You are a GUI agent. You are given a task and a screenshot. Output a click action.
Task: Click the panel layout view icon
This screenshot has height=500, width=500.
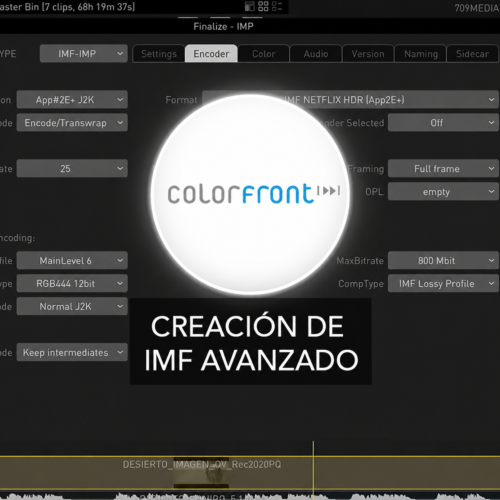249,6
